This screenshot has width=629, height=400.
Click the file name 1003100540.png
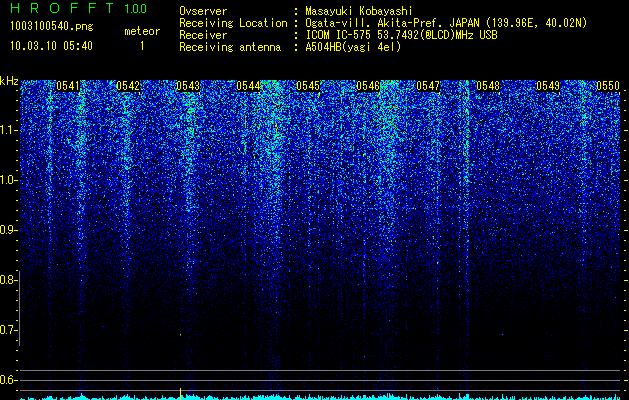[x=52, y=27]
